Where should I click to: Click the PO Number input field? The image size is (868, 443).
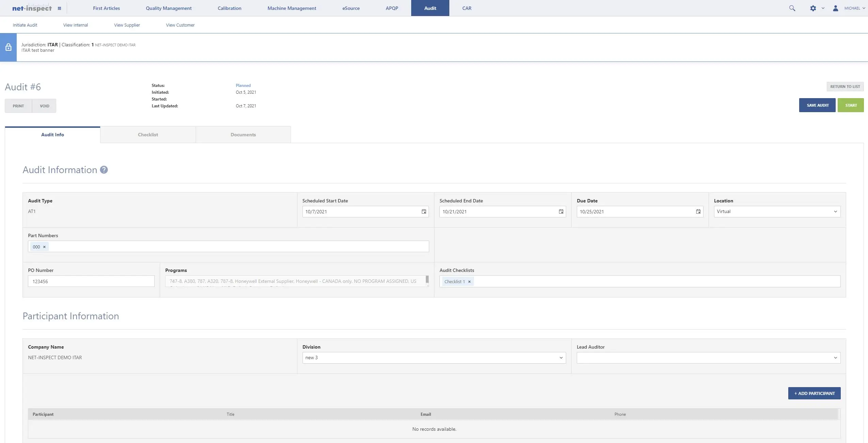click(x=91, y=281)
